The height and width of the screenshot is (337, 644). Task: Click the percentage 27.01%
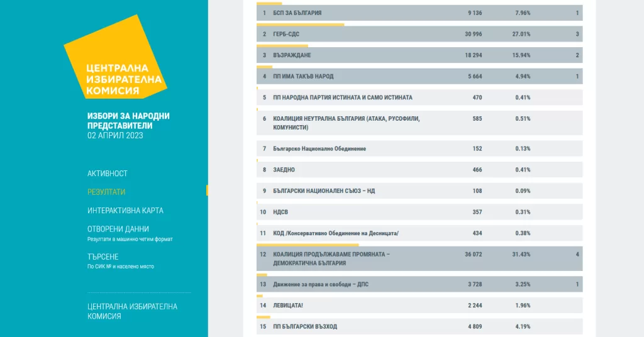(521, 34)
